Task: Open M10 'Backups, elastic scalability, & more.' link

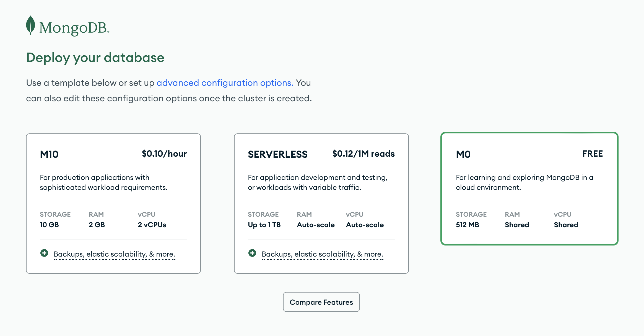Action: (x=114, y=254)
